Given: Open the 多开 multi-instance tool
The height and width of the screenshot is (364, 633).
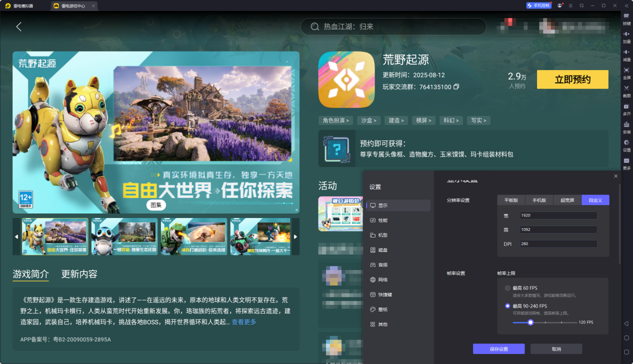Looking at the screenshot, I should pyautogui.click(x=626, y=109).
